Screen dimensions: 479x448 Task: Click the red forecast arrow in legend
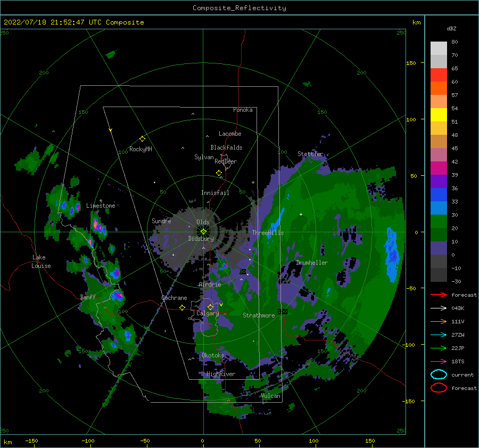pyautogui.click(x=439, y=295)
